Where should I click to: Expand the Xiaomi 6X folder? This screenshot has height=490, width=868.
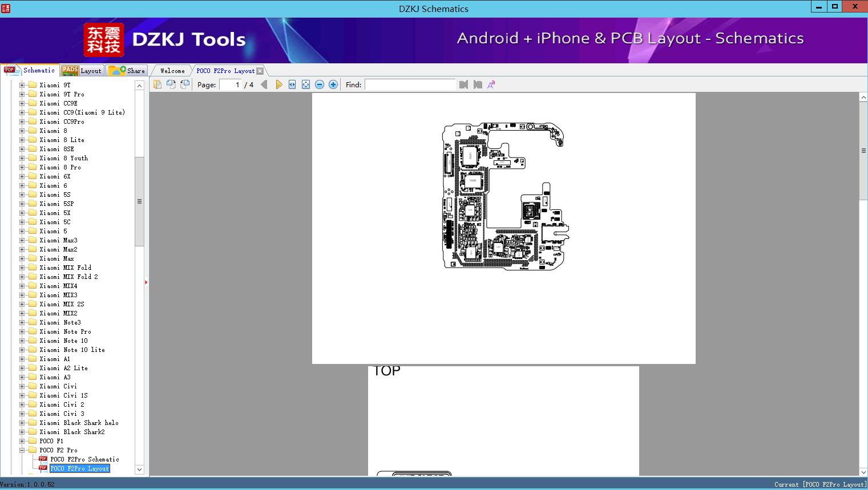tap(22, 176)
